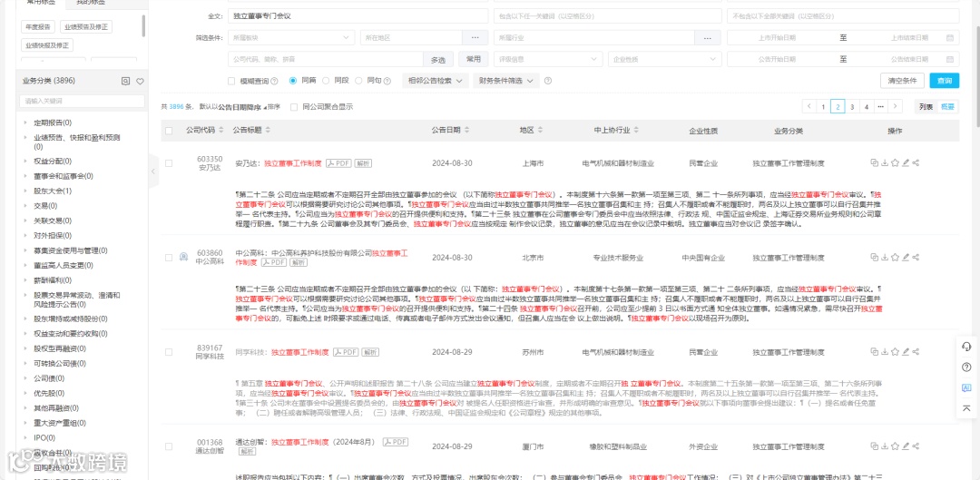This screenshot has height=480, width=980.
Task: Switch to the 常用标签 tab
Action: point(42,3)
